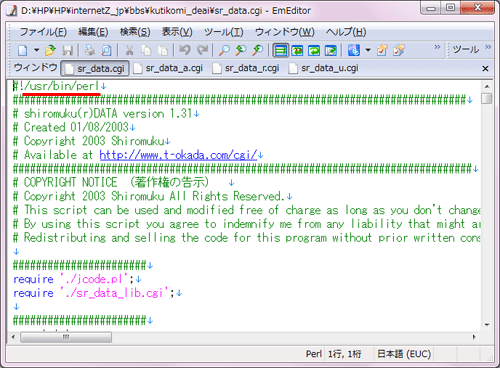The image size is (500, 368).
Task: Click the vertical scrollbar thumb
Action: point(487,99)
